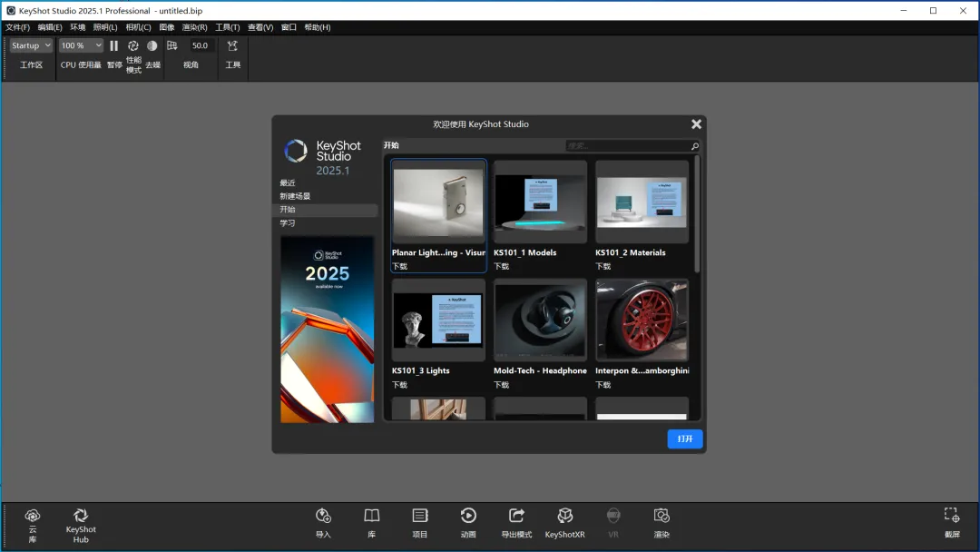Expand the Startup workspace dropdown

pos(31,45)
